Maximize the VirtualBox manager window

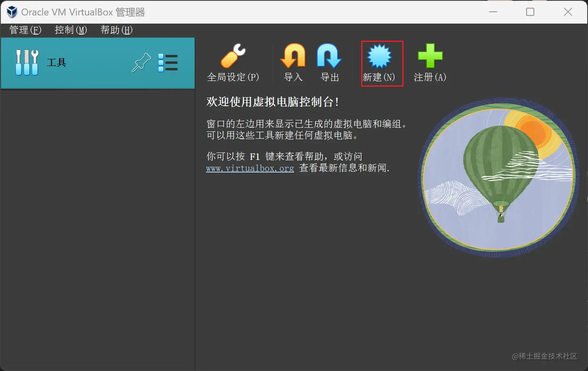(x=530, y=12)
